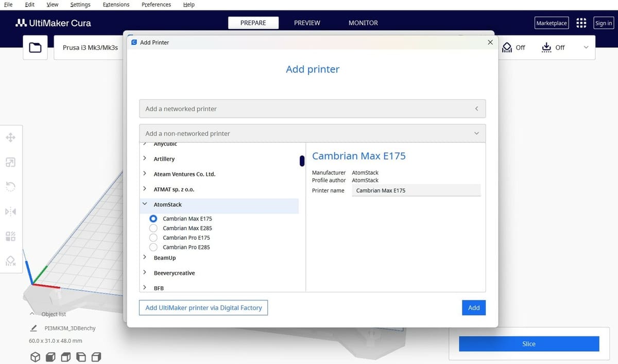The image size is (618, 364).
Task: Switch to the PREVIEW tab
Action: pos(307,23)
